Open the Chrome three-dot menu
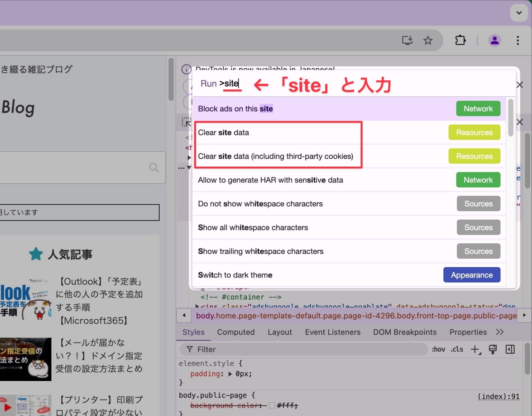The image size is (532, 416). (518, 41)
